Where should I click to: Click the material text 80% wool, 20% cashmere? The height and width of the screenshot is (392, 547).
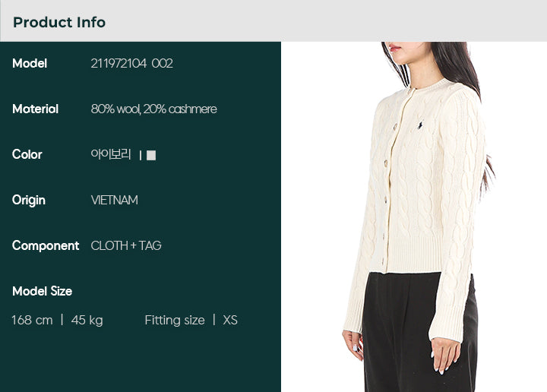coord(153,109)
